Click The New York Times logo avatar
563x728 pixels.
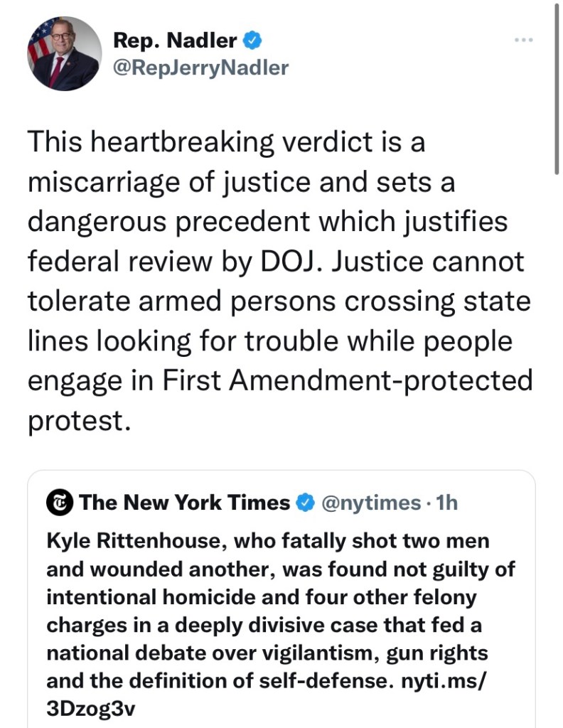point(60,503)
